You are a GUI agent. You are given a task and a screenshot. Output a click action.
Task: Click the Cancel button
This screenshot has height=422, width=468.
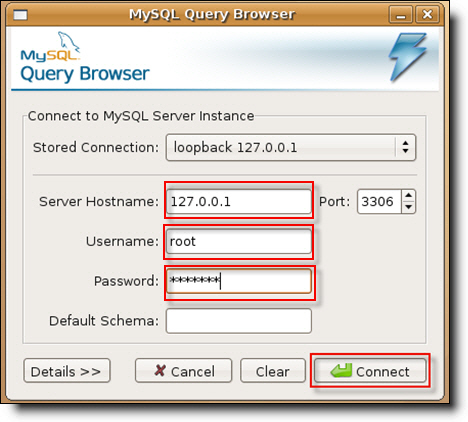tap(183, 371)
